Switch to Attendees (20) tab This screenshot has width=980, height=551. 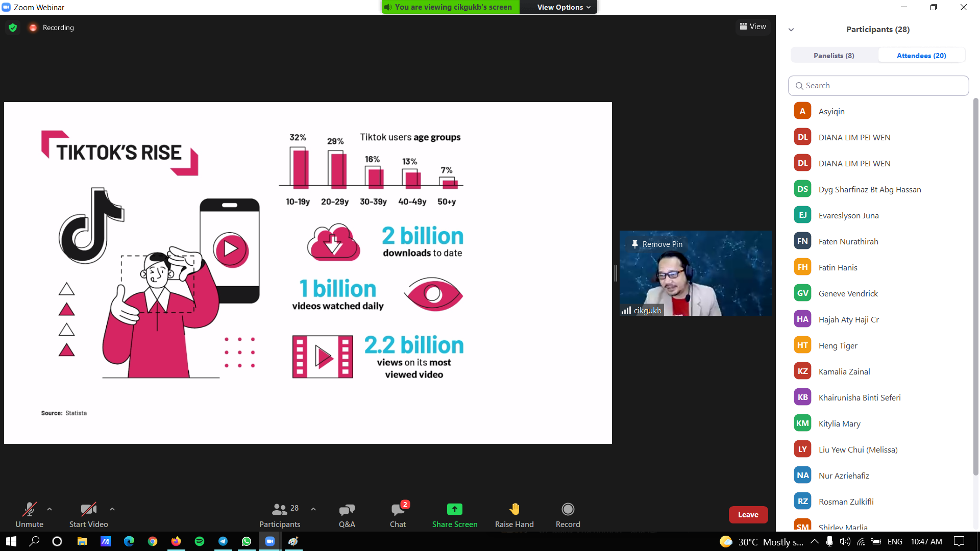tap(921, 56)
